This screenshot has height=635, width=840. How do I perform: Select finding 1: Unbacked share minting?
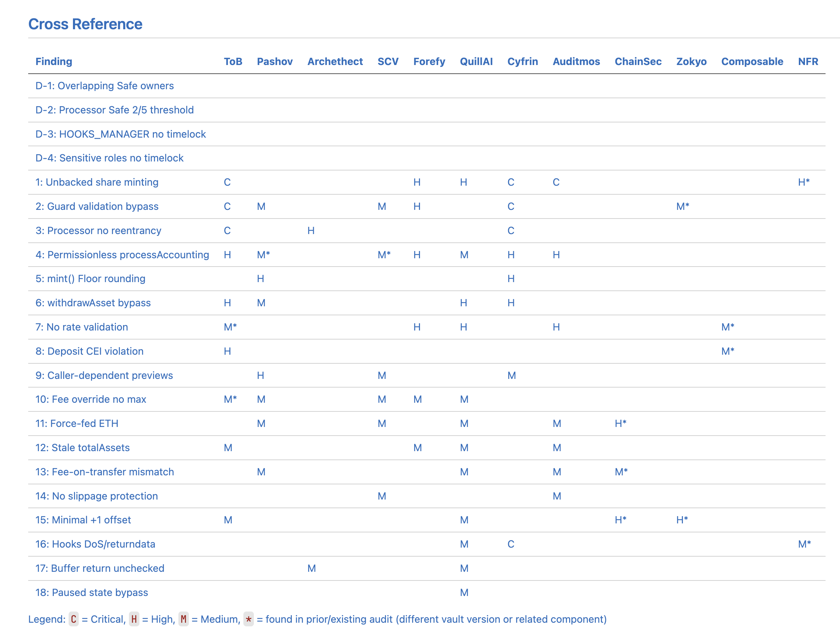pos(97,182)
